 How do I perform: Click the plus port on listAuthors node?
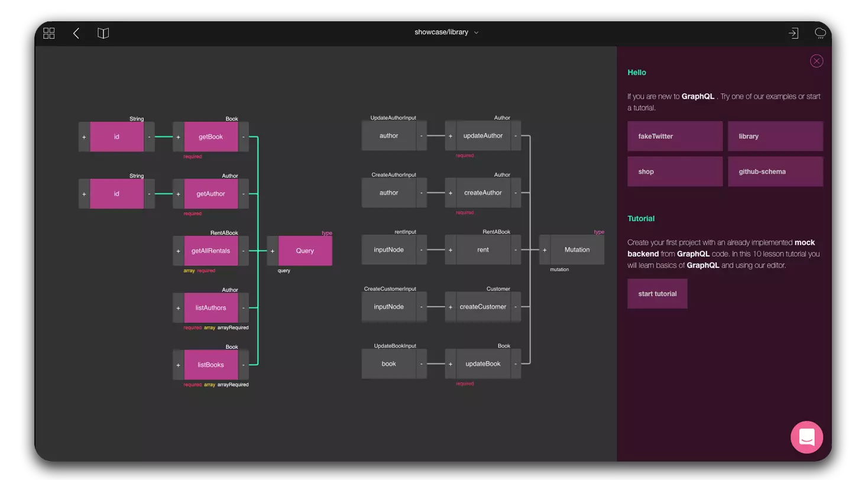point(179,308)
